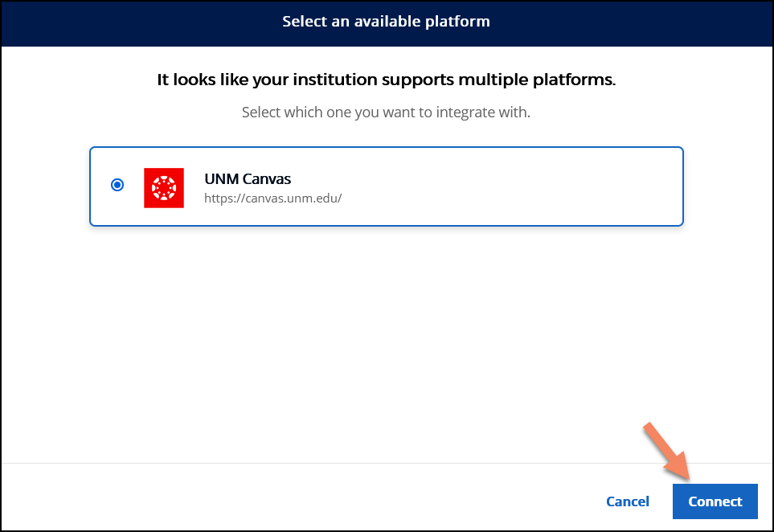Click the red Canvas logo icon

coord(164,188)
